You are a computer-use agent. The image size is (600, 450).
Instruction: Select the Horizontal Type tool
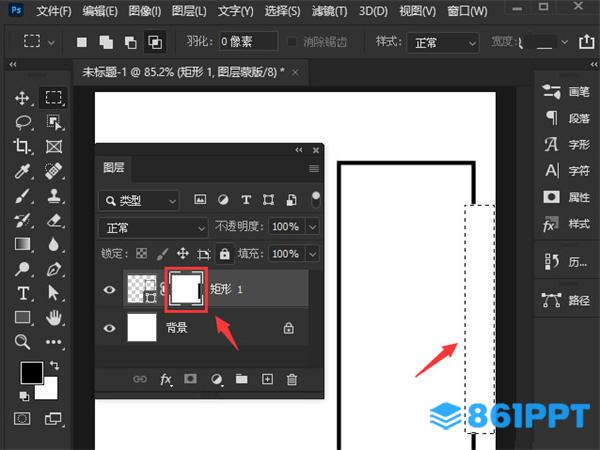point(23,293)
